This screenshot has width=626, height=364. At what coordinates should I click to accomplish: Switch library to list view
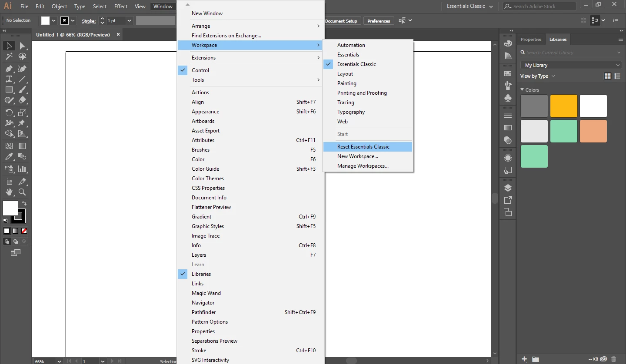coord(617,76)
